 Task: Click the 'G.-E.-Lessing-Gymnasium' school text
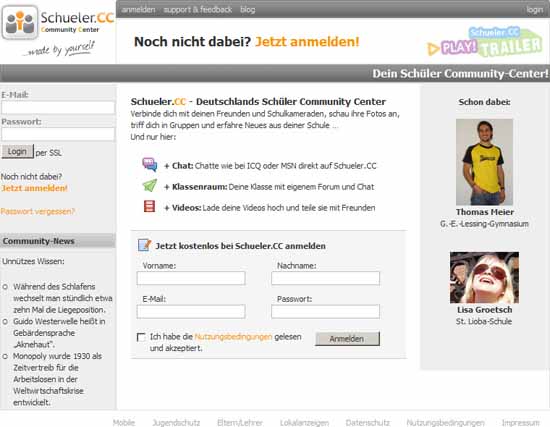(484, 224)
